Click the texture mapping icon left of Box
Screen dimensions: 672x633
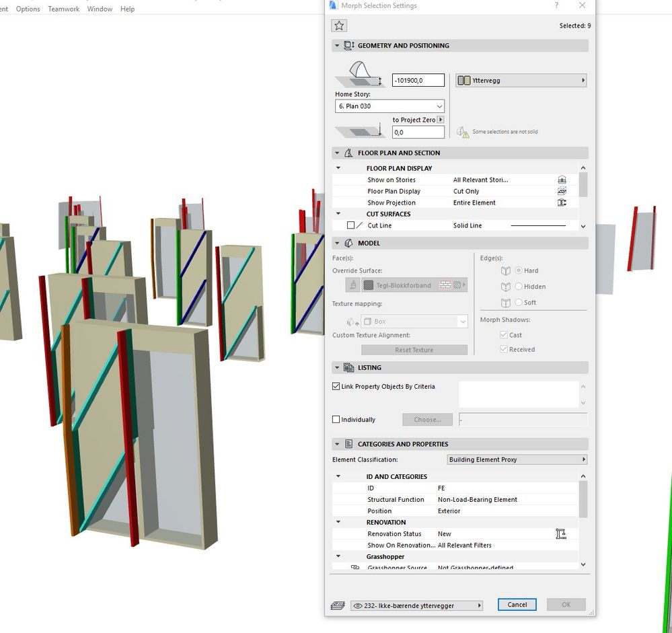pyautogui.click(x=352, y=322)
